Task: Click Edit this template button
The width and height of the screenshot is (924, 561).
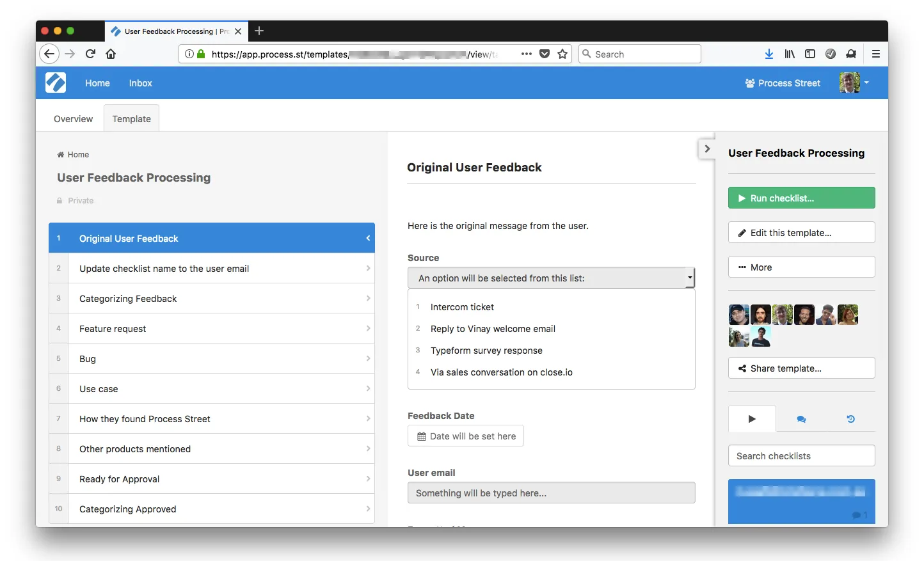Action: pos(801,233)
